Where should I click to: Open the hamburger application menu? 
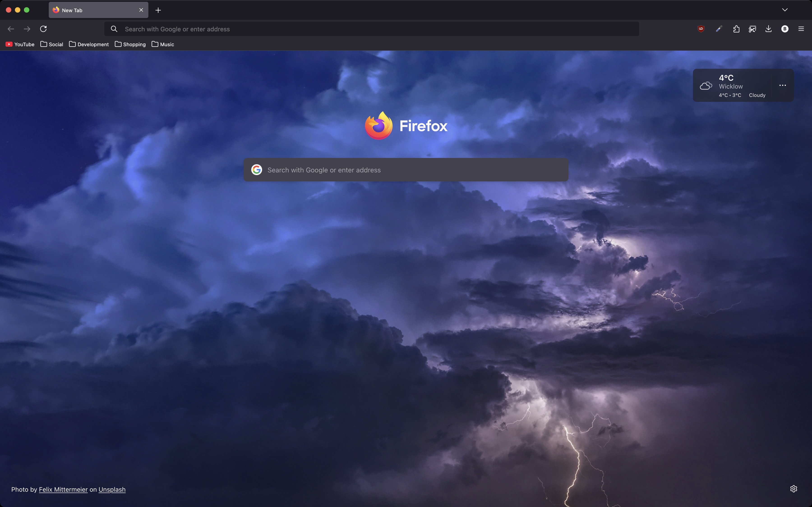(801, 29)
